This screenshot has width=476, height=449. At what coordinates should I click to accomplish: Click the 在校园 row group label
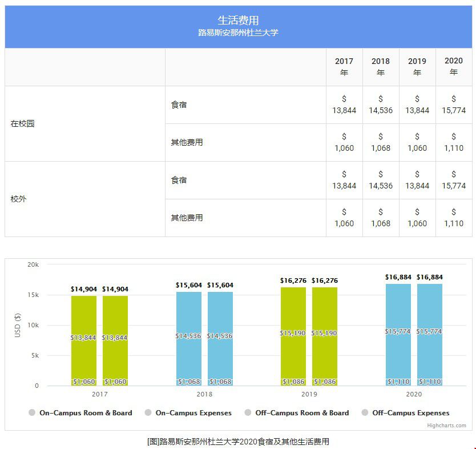(x=22, y=123)
